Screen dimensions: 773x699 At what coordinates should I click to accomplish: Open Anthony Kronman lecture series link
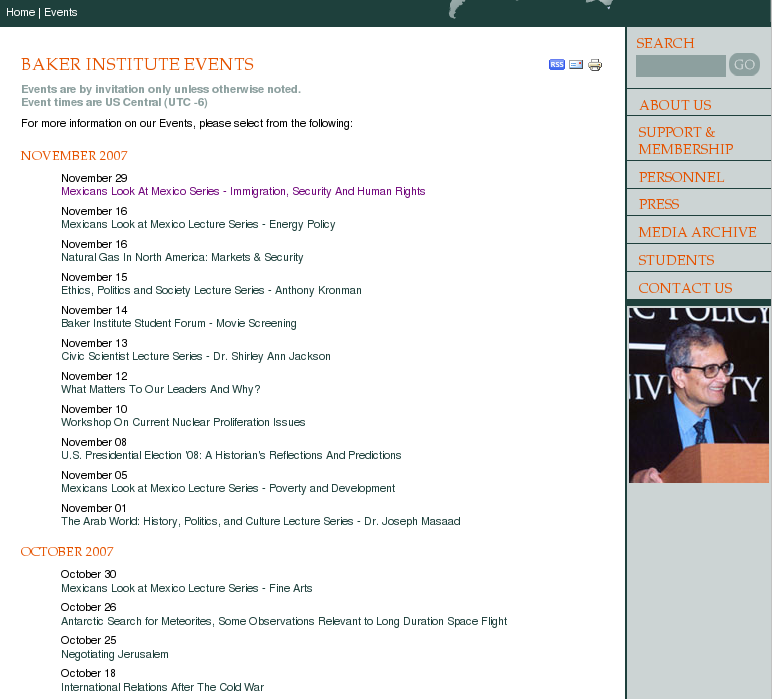tap(211, 290)
